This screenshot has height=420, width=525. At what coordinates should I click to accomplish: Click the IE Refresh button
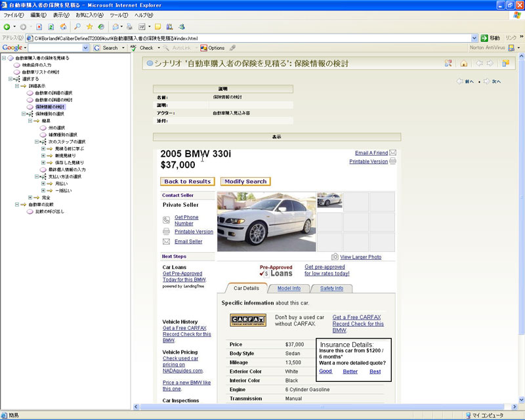tap(51, 27)
